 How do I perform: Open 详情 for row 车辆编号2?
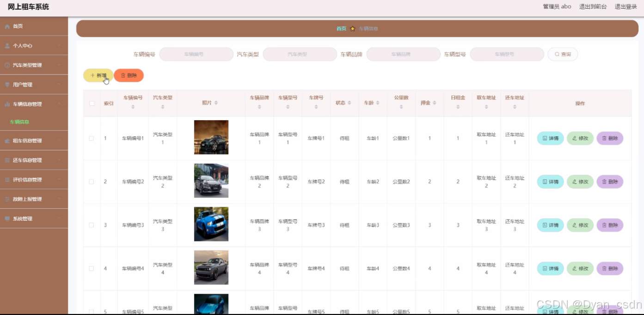[x=550, y=182]
